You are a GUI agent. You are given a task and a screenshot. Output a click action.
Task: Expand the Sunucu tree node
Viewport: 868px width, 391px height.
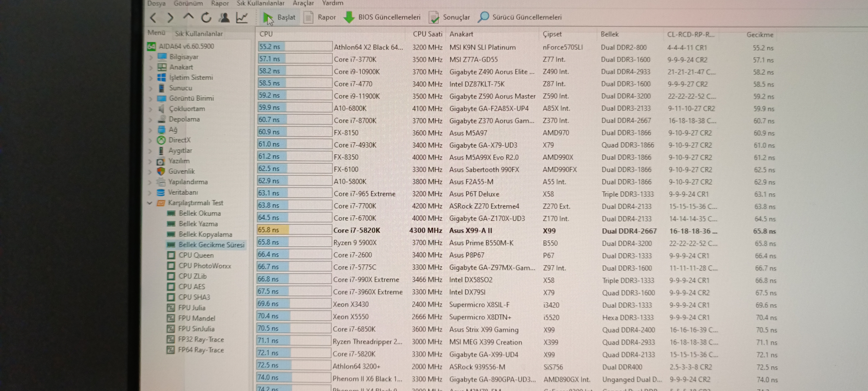pyautogui.click(x=151, y=88)
